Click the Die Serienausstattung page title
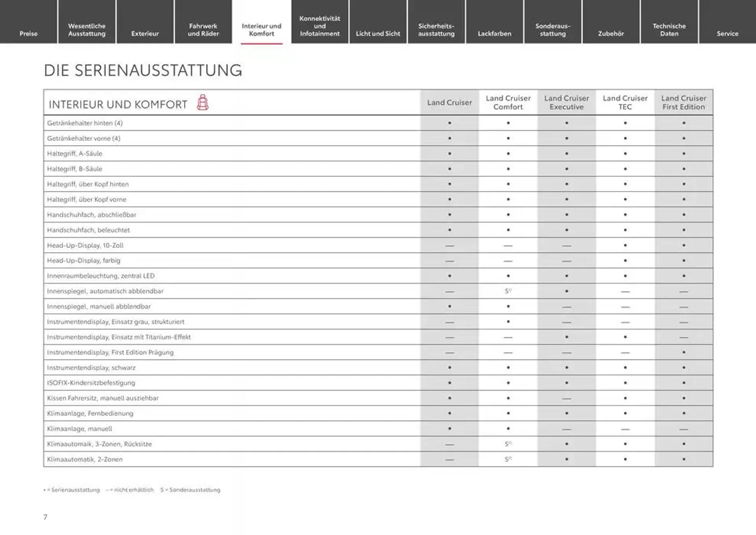Image resolution: width=756 pixels, height=535 pixels. coord(143,71)
